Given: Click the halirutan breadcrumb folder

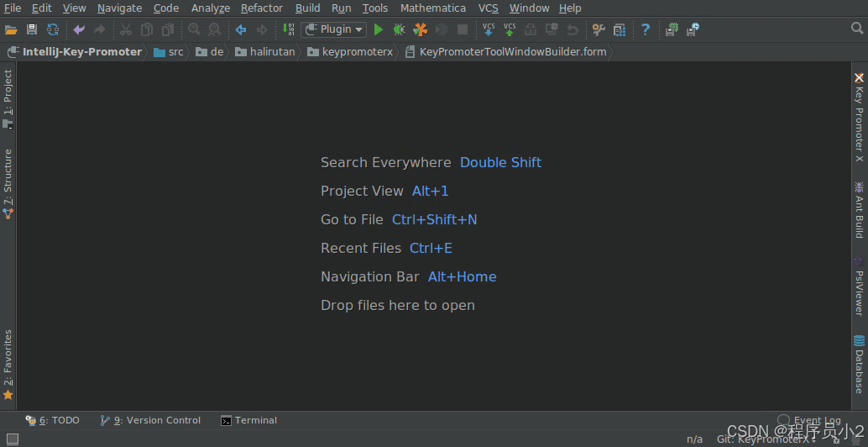Looking at the screenshot, I should point(265,52).
